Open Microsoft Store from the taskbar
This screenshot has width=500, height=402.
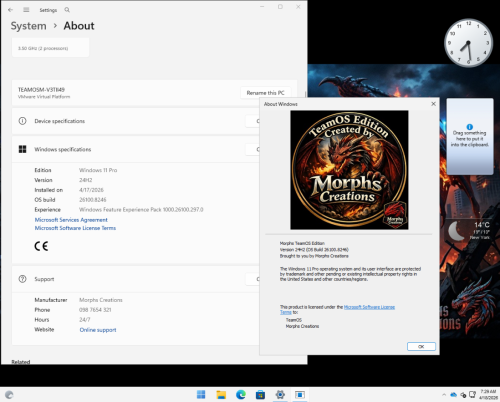point(260,395)
